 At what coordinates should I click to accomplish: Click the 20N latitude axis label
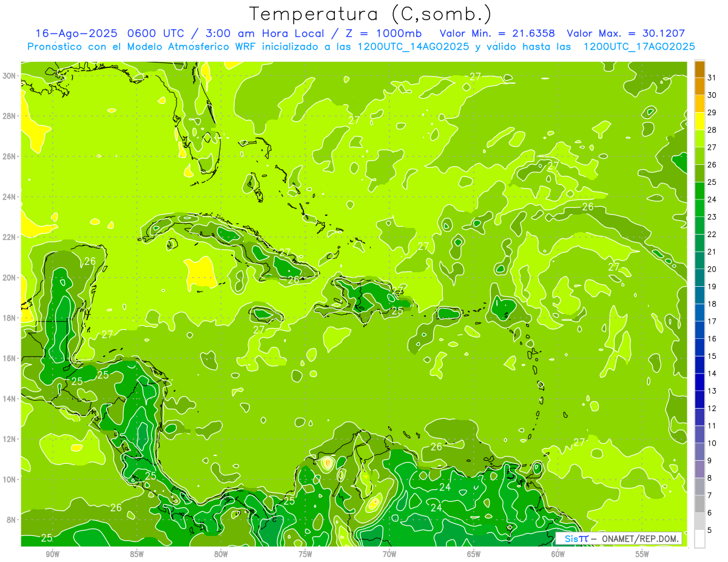click(10, 277)
